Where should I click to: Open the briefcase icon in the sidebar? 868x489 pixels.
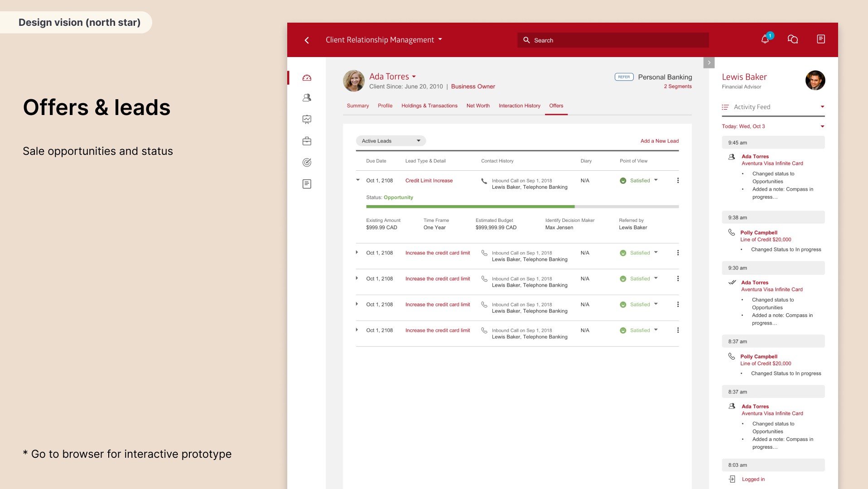click(x=307, y=141)
